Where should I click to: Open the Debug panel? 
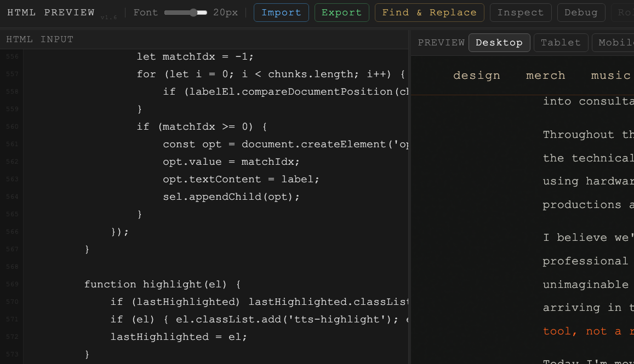pos(581,12)
